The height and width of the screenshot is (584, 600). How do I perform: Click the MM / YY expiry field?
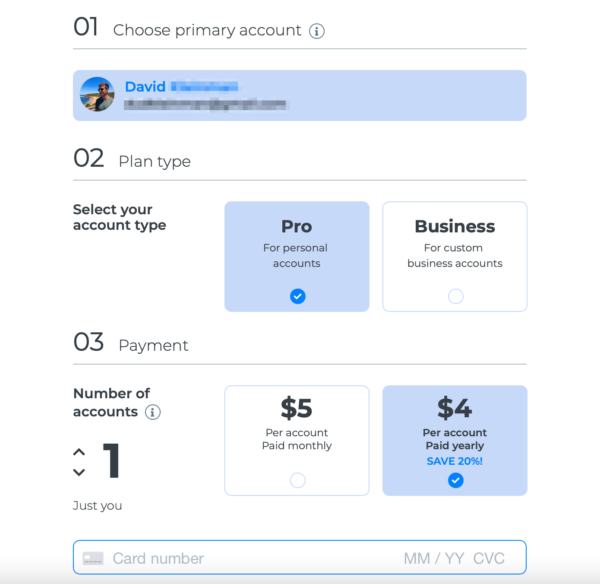click(434, 558)
